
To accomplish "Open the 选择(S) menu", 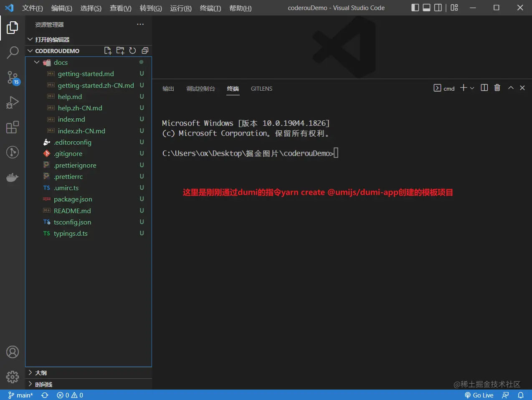I will [x=91, y=8].
